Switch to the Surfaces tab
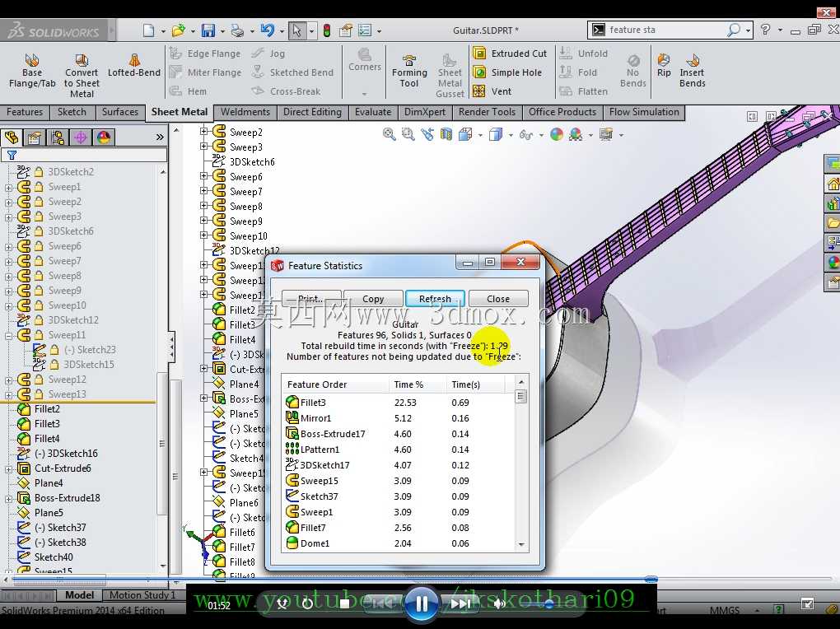Screen dimensions: 840x629 point(120,112)
